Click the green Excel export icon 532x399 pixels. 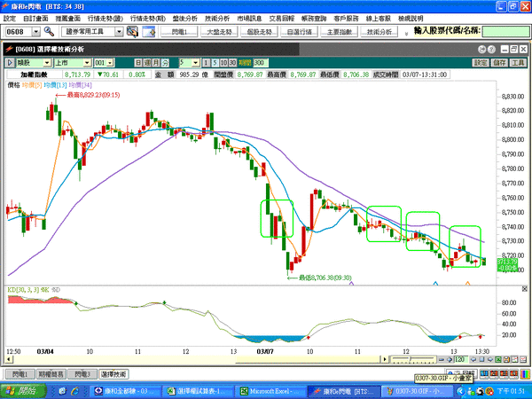[x=498, y=359]
